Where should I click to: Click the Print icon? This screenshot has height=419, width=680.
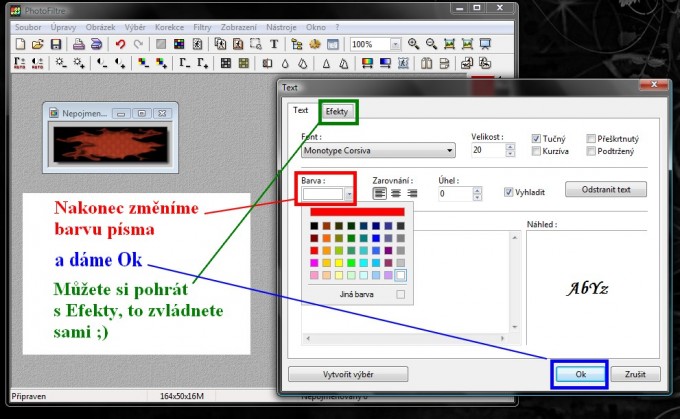pos(78,44)
